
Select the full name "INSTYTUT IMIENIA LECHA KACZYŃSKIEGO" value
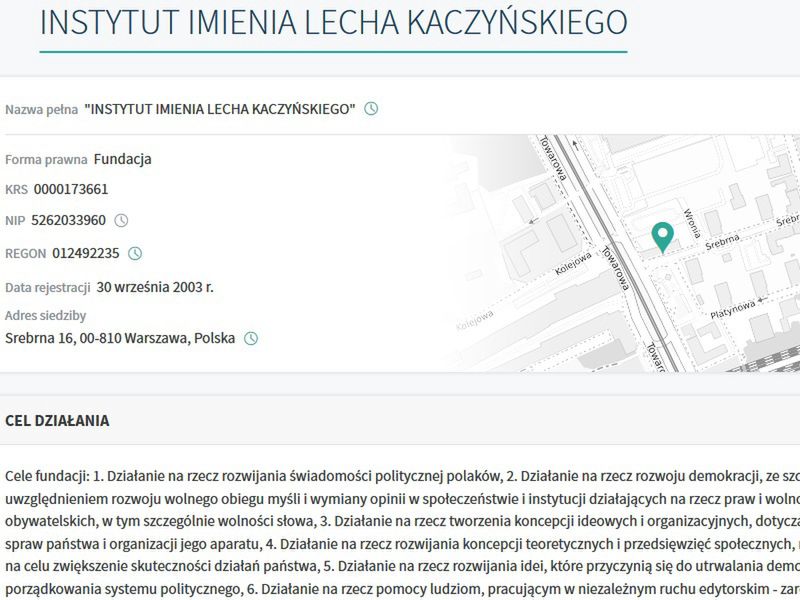(220, 109)
